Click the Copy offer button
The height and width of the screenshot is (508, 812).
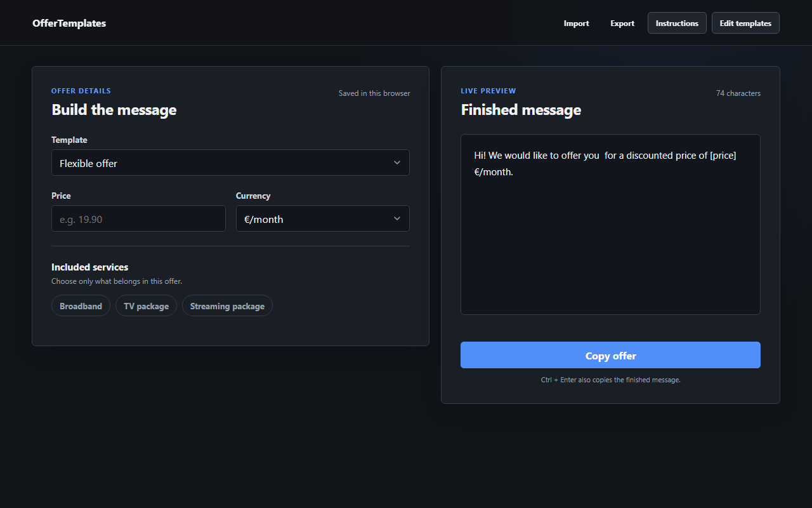coord(610,355)
